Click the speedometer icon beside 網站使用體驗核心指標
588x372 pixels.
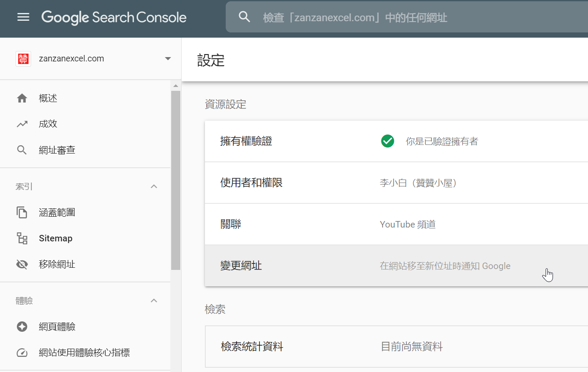[x=22, y=353]
